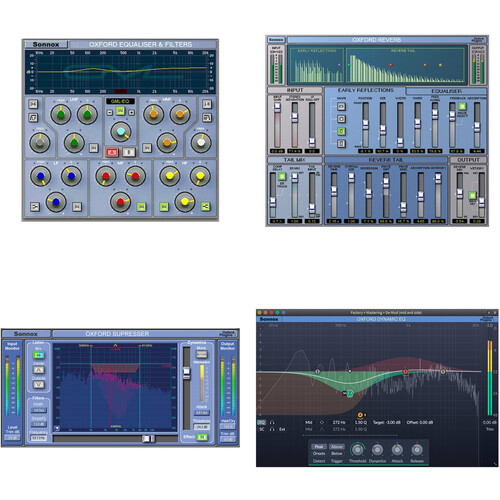Toggle the green HF band IN button
The width and height of the screenshot is (500, 500).
coord(164,207)
